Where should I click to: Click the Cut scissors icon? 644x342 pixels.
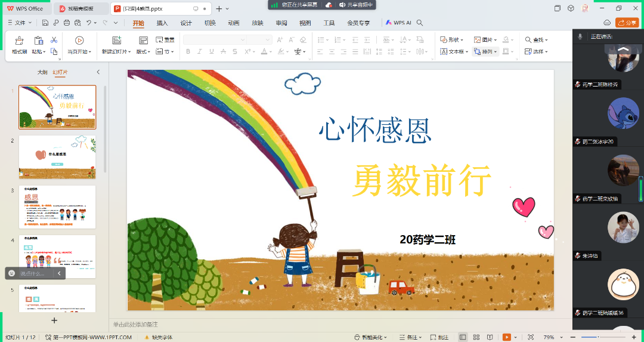[x=54, y=40]
